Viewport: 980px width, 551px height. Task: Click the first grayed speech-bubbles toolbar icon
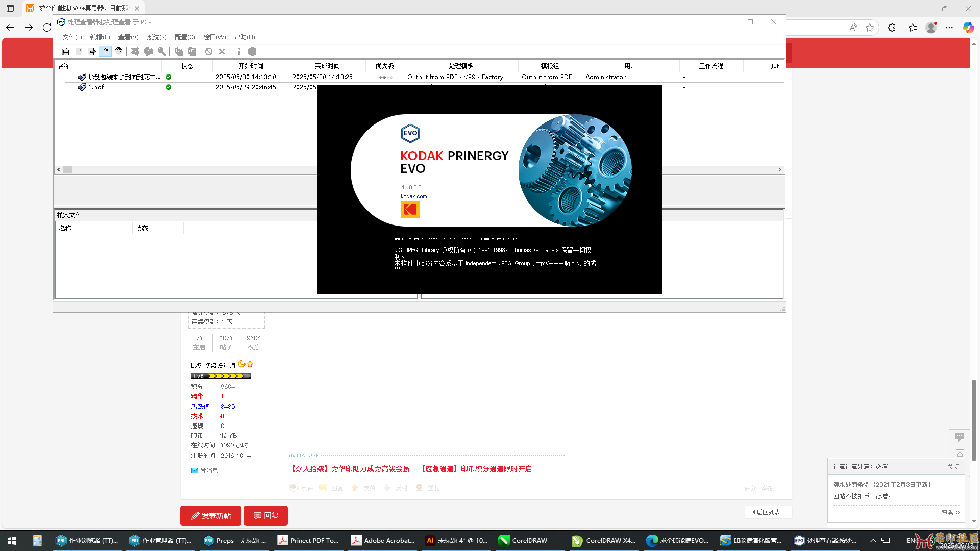pos(179,52)
